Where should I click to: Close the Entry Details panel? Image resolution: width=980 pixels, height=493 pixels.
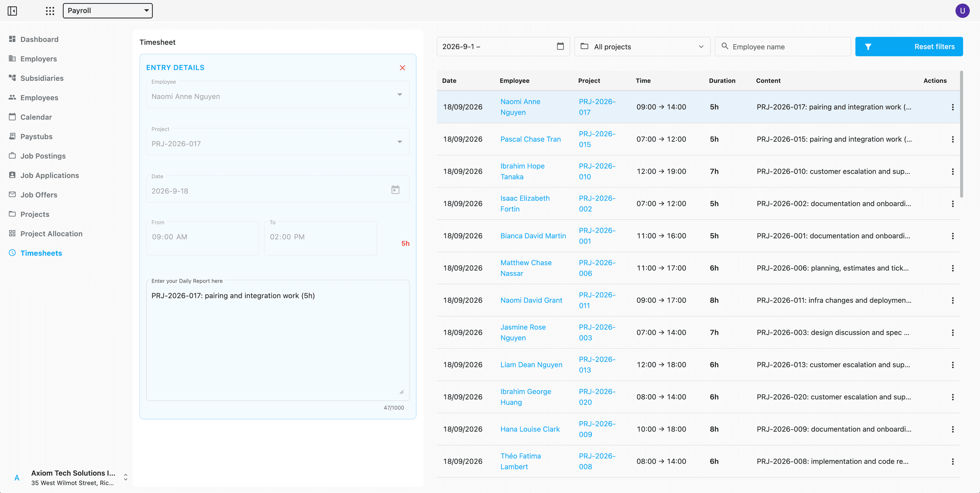pos(402,68)
